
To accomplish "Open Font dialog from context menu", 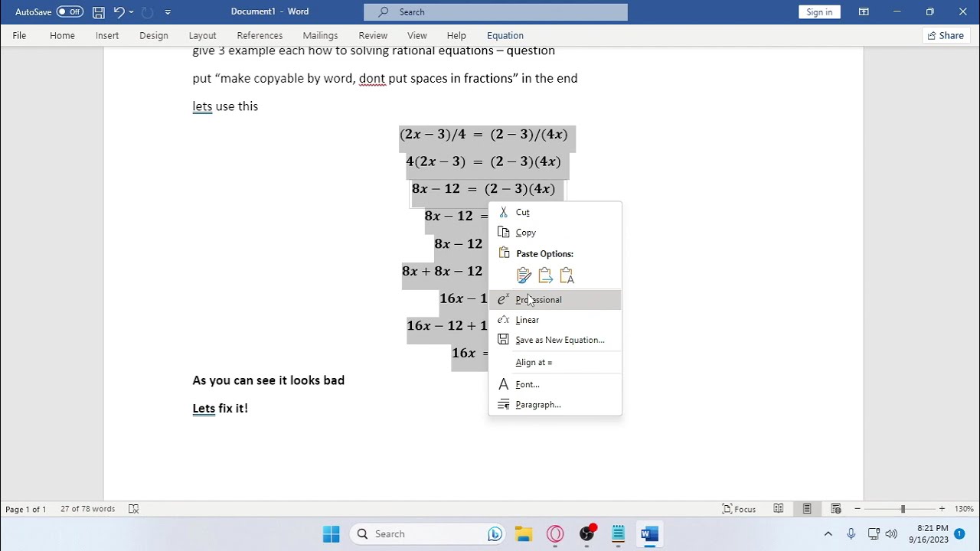I will coord(555,384).
